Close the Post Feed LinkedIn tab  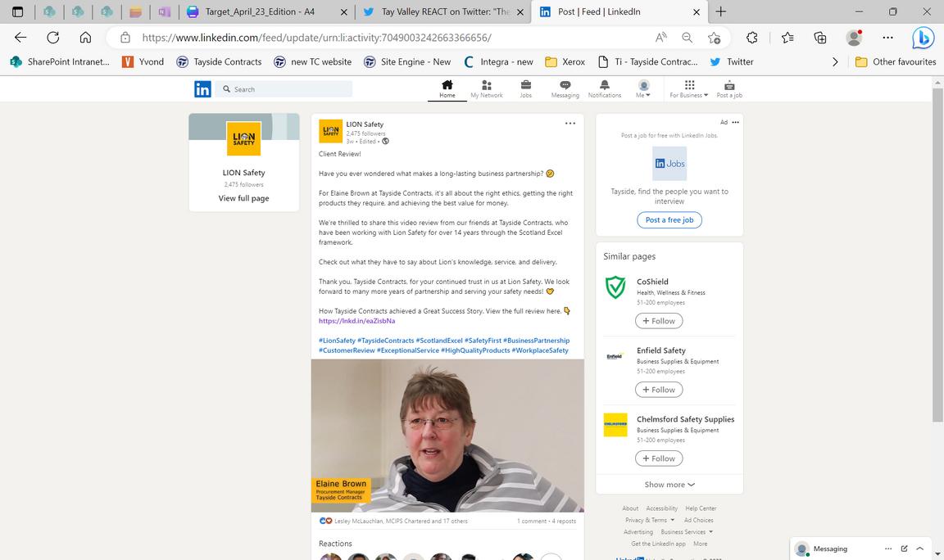697,11
